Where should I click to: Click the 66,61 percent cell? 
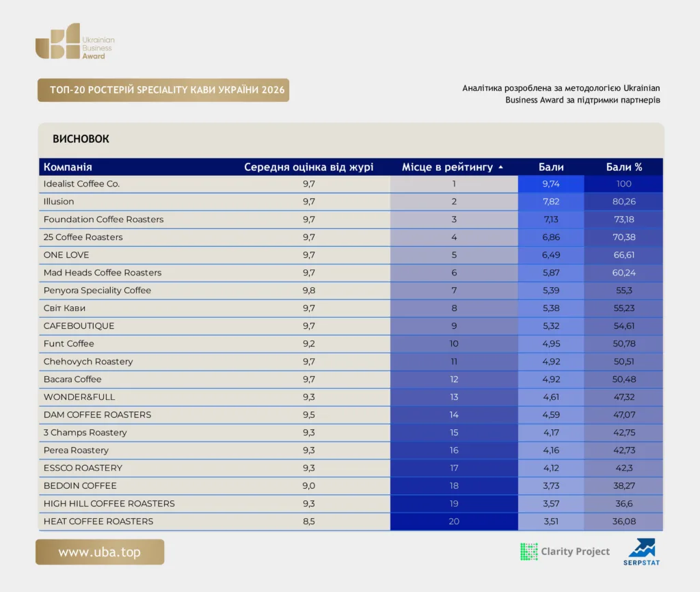coord(623,255)
